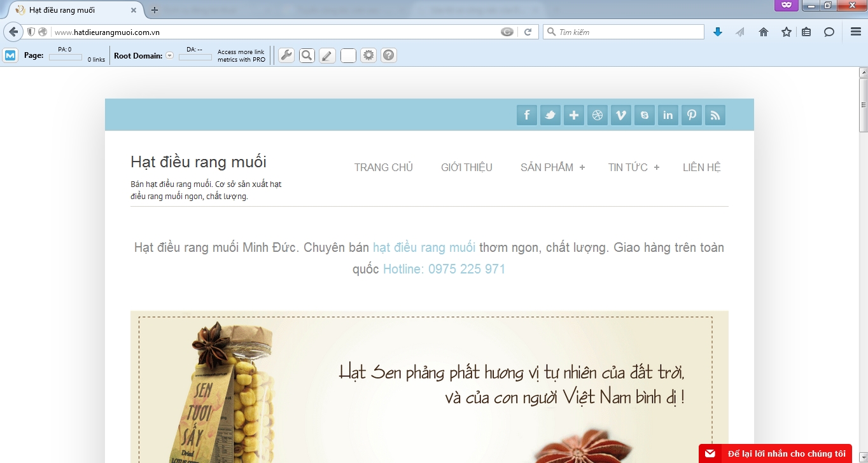The image size is (868, 463).
Task: Open the GIỚI THIỆU menu item
Action: point(466,167)
